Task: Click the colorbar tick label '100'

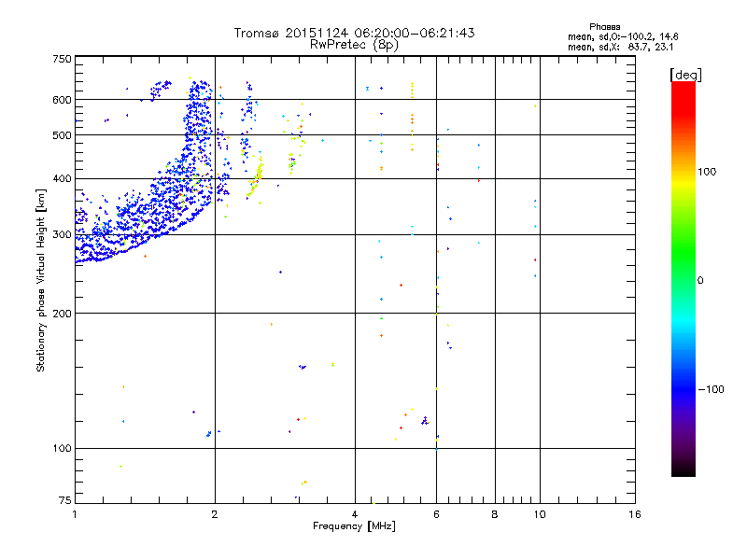Action: [x=707, y=172]
